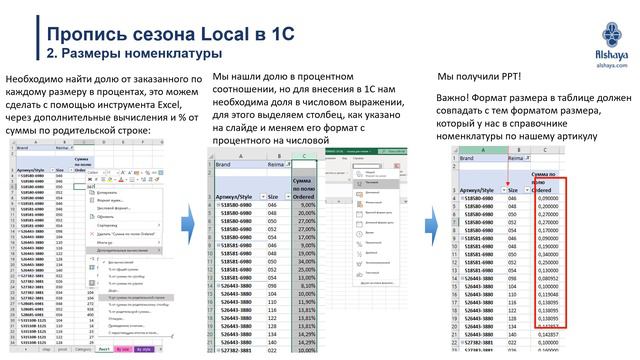Collapse group S18580-6980 in the decimal-value table
The image size is (640, 360).
pos(462,198)
